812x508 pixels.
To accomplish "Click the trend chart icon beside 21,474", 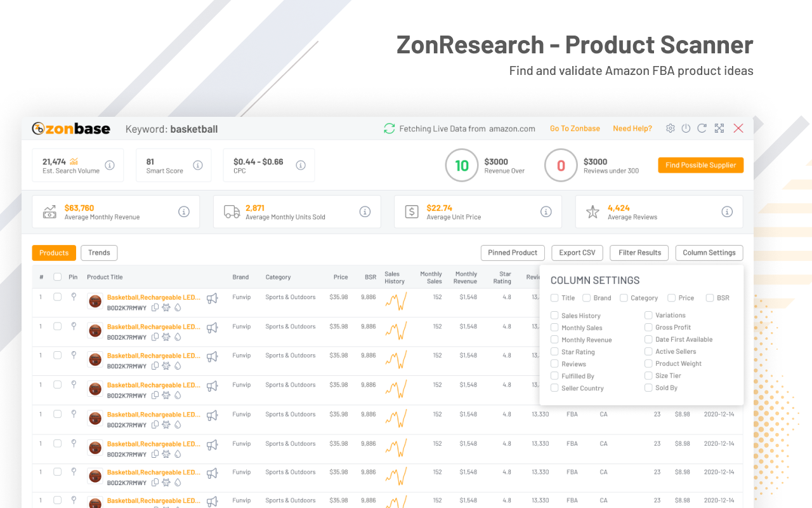I will (x=74, y=161).
